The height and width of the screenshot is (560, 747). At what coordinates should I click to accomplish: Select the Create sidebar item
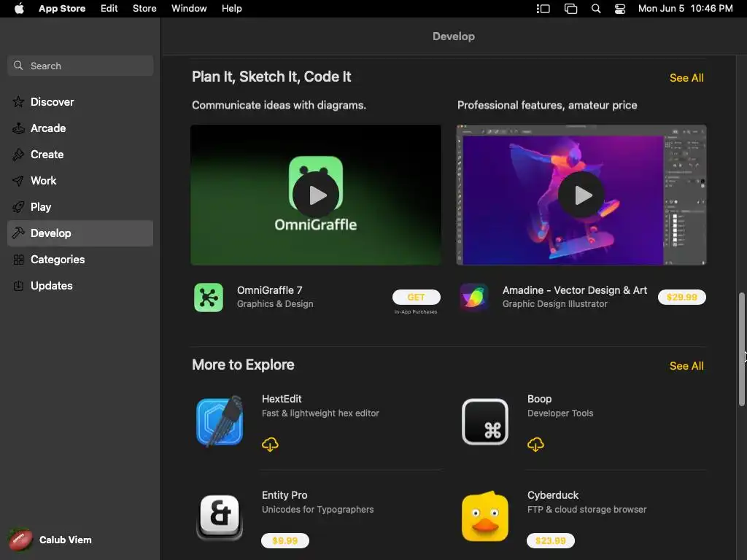(80, 155)
